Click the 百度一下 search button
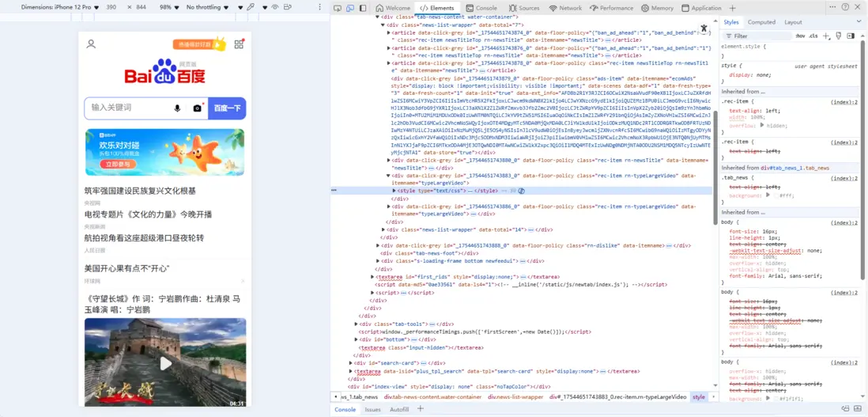The width and height of the screenshot is (868, 417). [227, 108]
